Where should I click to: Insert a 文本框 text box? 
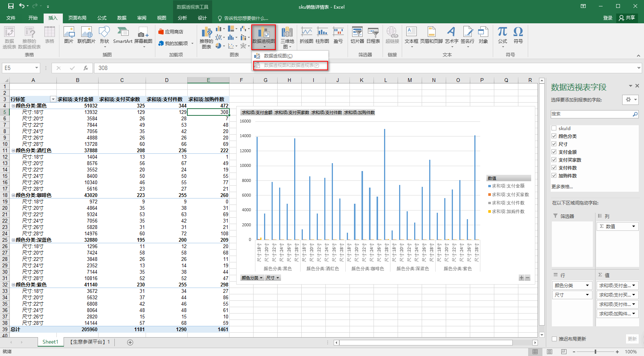(x=412, y=37)
